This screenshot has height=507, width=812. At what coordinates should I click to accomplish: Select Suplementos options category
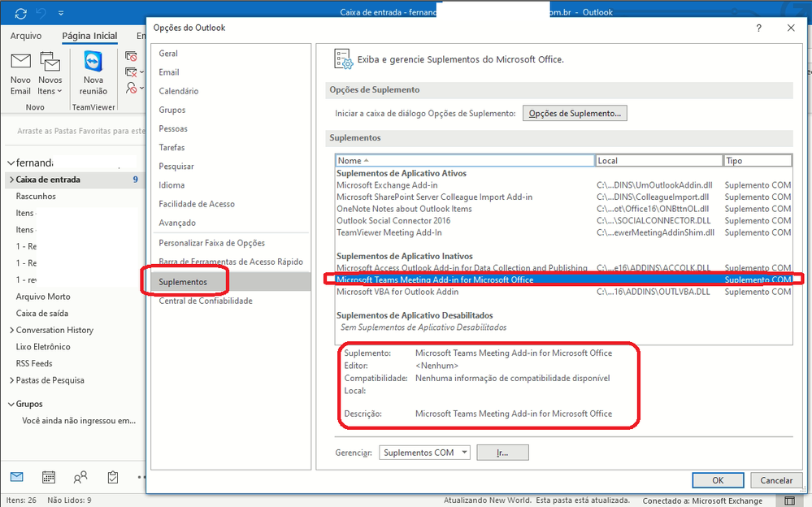231,282
